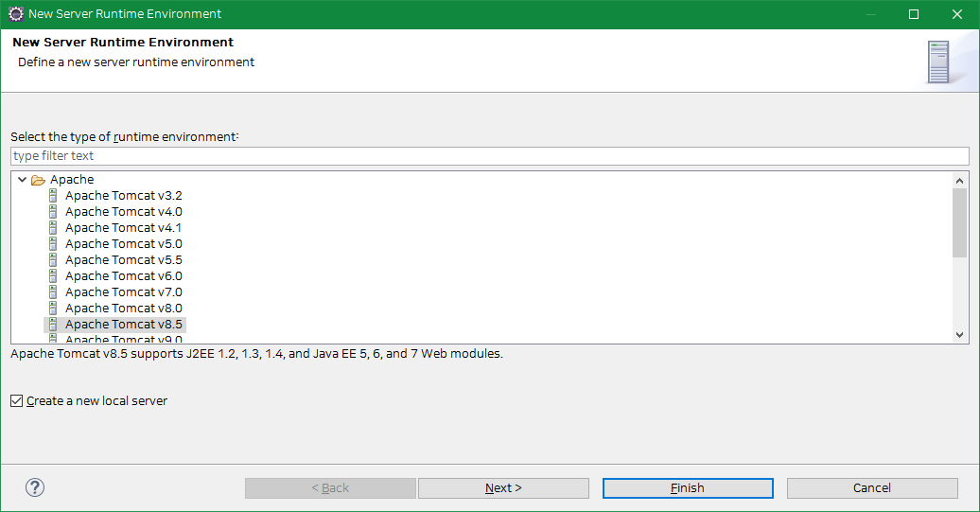This screenshot has height=512, width=980.
Task: Click the server icon beside Tomcat v5.0
Action: [x=53, y=244]
